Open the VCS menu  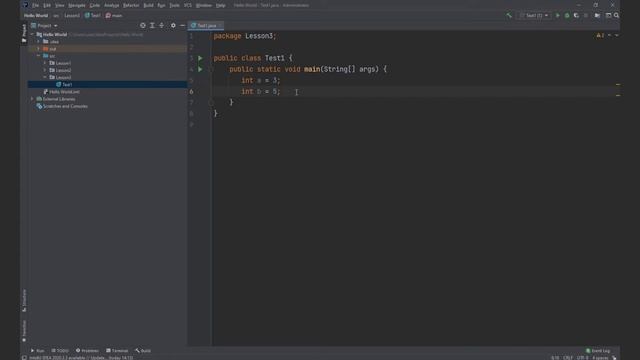(x=188, y=5)
